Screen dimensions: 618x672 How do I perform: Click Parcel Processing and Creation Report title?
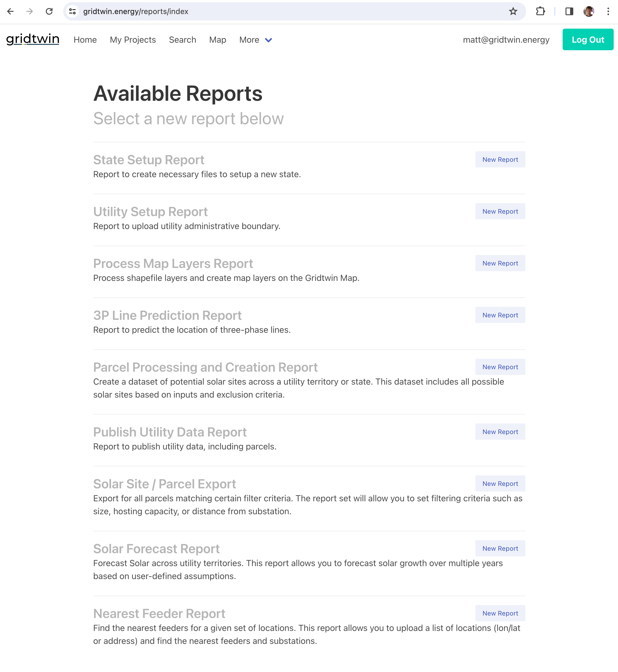pos(205,367)
